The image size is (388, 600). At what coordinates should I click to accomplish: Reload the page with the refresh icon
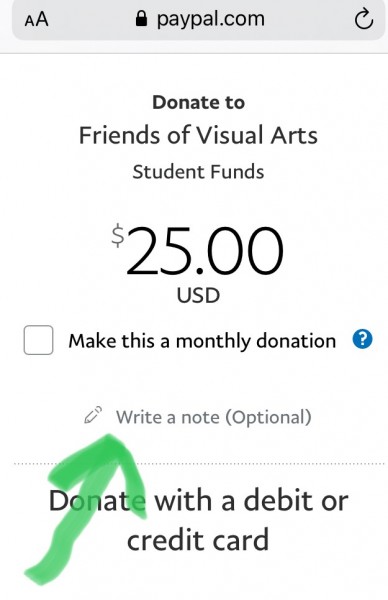[363, 20]
